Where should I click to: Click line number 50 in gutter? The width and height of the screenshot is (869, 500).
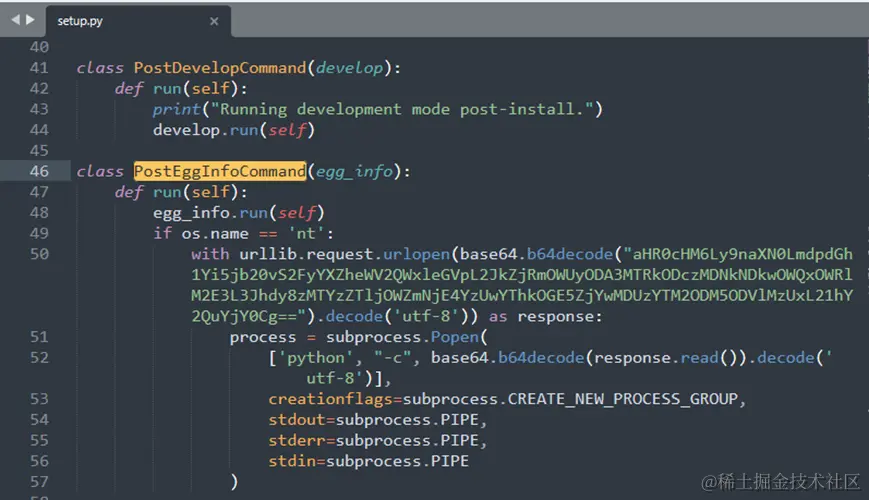pos(39,254)
